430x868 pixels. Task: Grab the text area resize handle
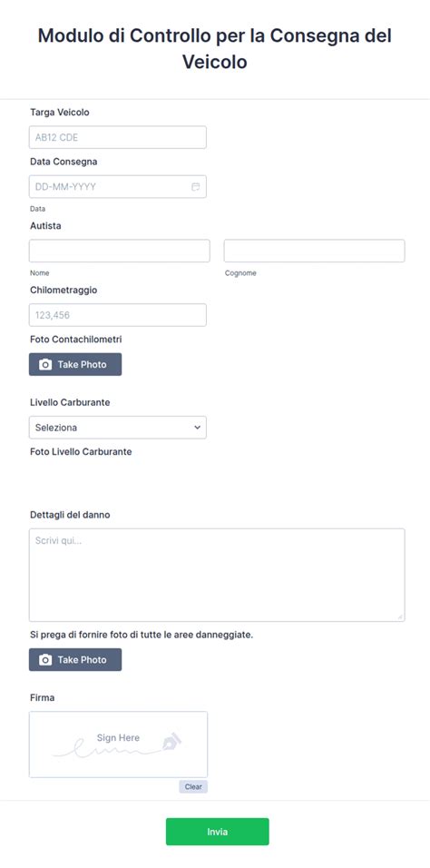tap(400, 617)
